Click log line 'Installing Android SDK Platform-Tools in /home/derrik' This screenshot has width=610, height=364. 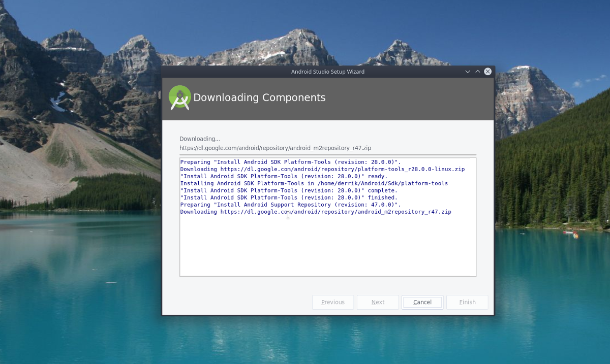[314, 183]
